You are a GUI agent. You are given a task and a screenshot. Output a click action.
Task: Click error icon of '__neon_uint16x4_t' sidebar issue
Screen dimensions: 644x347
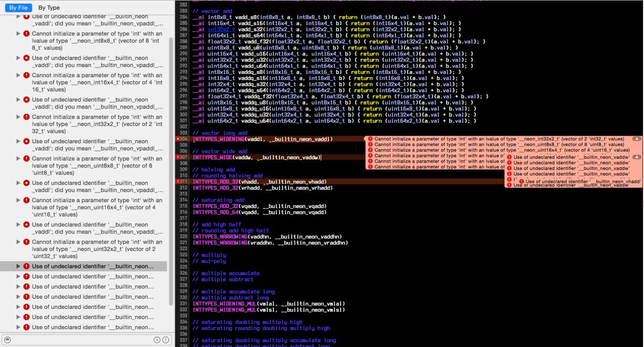point(27,200)
